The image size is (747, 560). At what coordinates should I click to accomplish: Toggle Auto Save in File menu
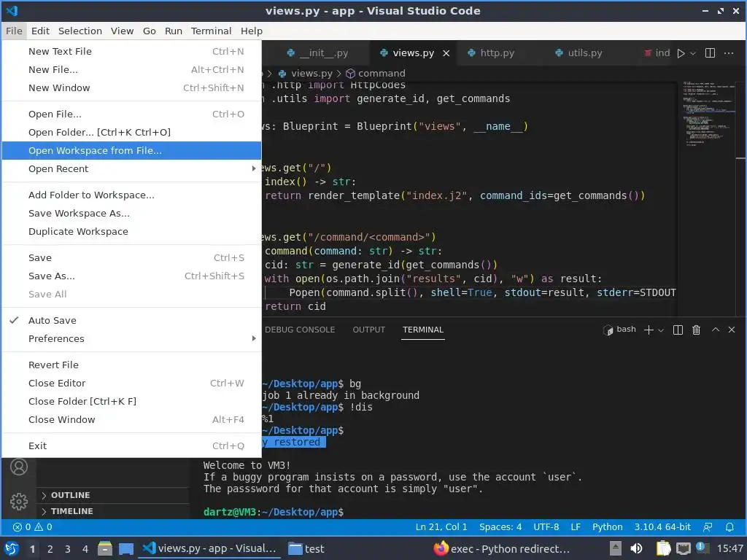(x=131, y=321)
